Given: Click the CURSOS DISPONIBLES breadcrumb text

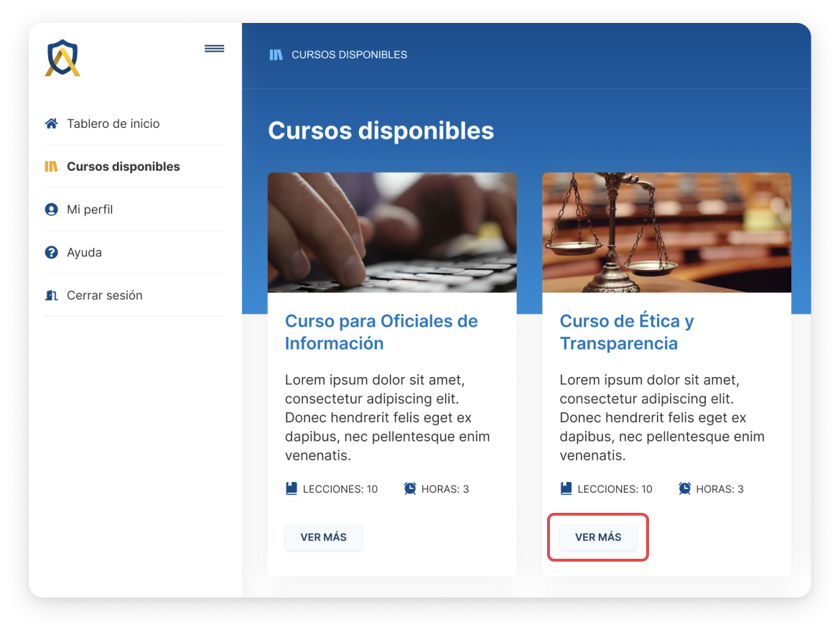Looking at the screenshot, I should 350,55.
